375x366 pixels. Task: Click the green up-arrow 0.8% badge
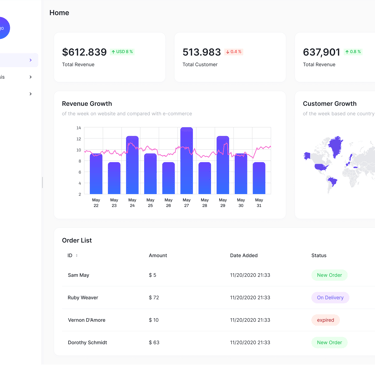coord(353,52)
